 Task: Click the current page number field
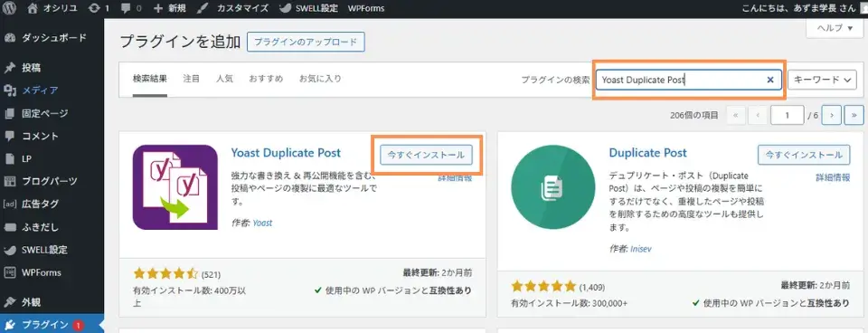click(787, 115)
